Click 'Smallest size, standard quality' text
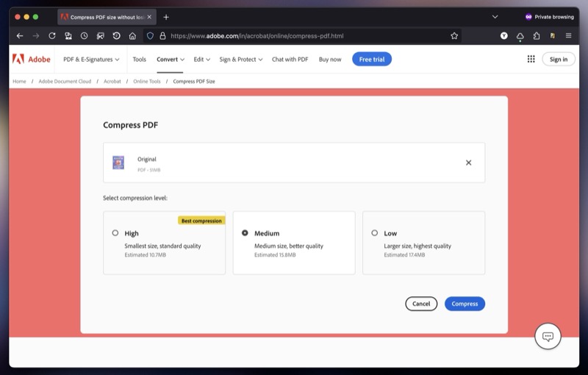The width and height of the screenshot is (588, 375). tap(162, 246)
